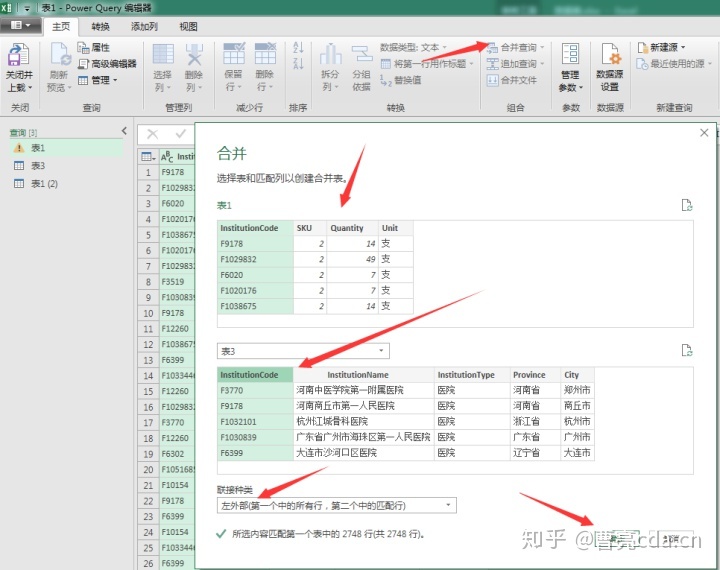Select query 表3 in the Queries pane

pos(67,166)
